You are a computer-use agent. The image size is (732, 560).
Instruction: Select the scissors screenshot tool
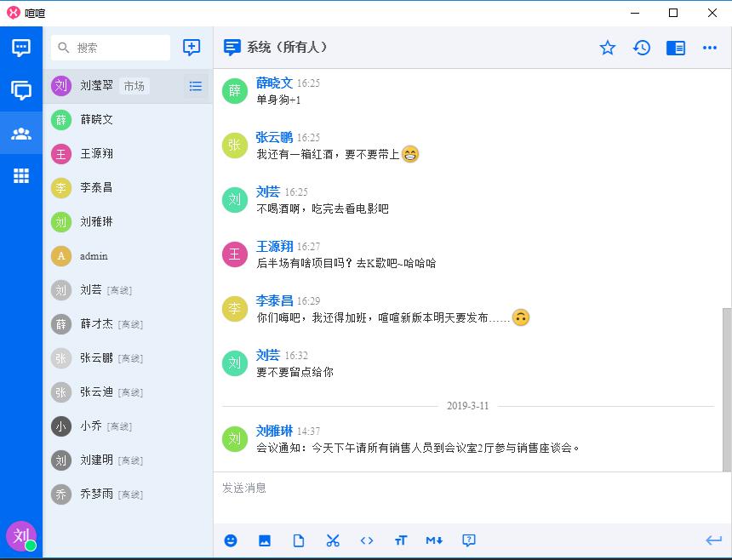click(x=333, y=540)
